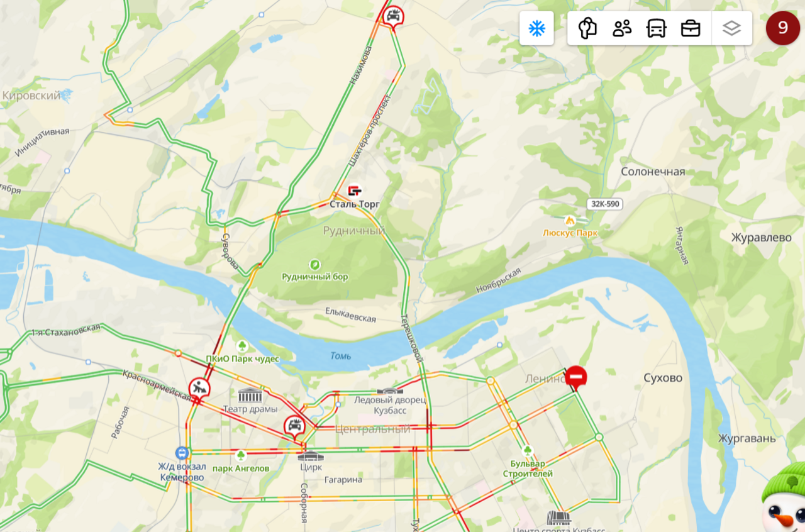Toggle the snowflake winter mode button
The image size is (805, 532).
[536, 28]
